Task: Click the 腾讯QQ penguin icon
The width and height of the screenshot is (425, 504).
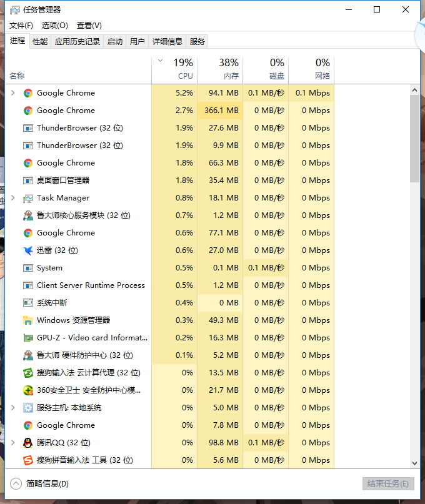Action: click(28, 443)
